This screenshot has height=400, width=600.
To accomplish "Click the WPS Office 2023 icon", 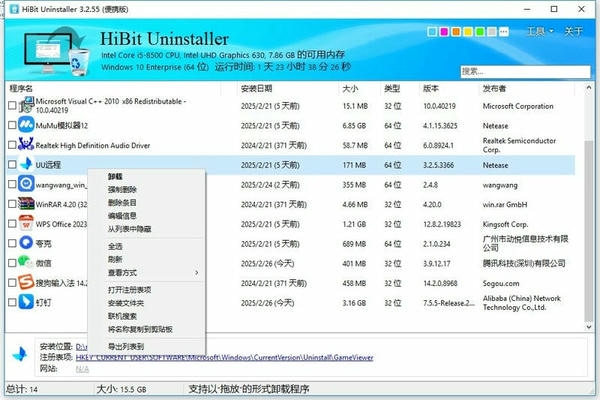I will [x=26, y=223].
